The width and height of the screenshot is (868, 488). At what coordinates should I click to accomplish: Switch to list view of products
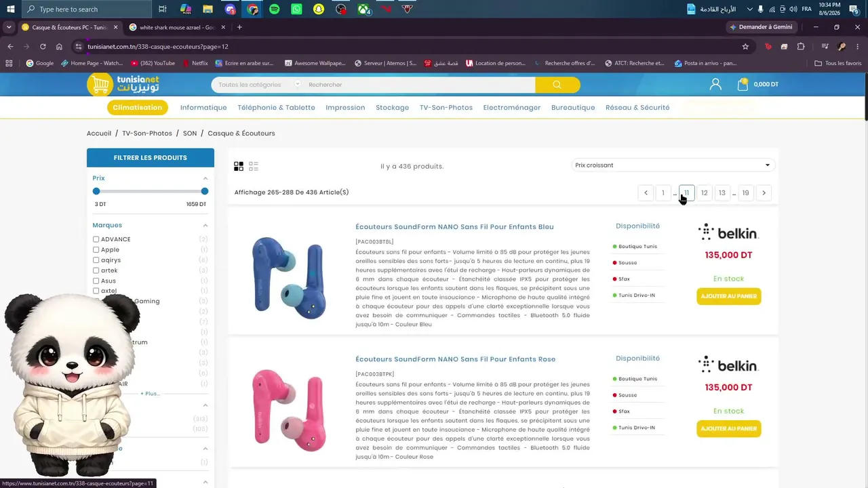(x=254, y=166)
